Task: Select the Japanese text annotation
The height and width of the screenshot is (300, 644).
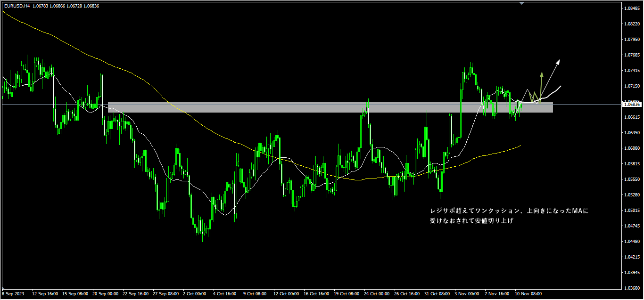Action: coord(506,216)
